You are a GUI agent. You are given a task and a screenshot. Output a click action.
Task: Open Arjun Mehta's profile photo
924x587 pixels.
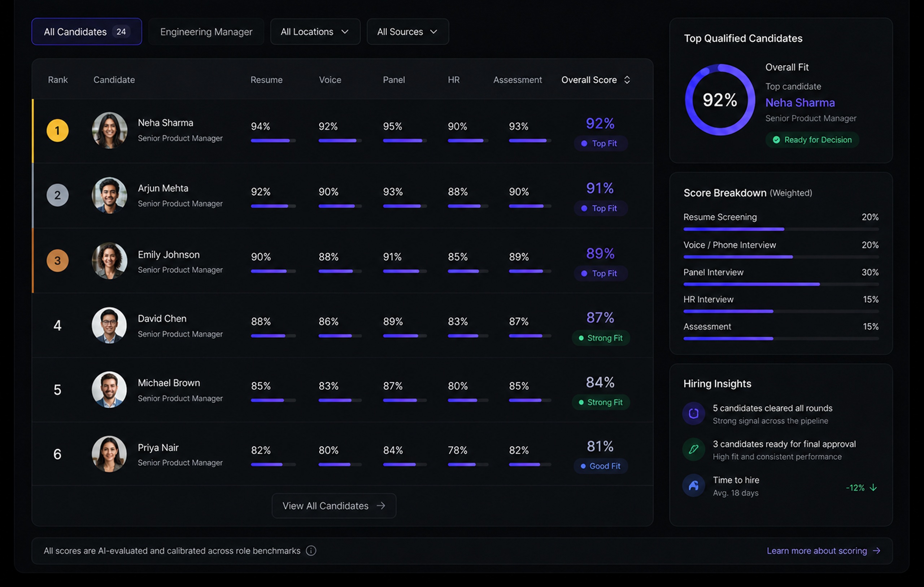[x=109, y=195]
